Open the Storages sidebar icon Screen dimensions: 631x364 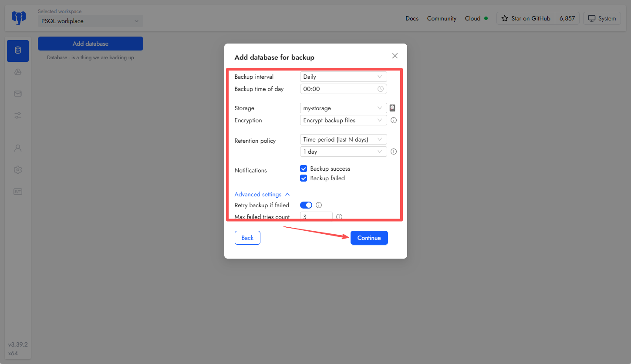click(x=18, y=72)
